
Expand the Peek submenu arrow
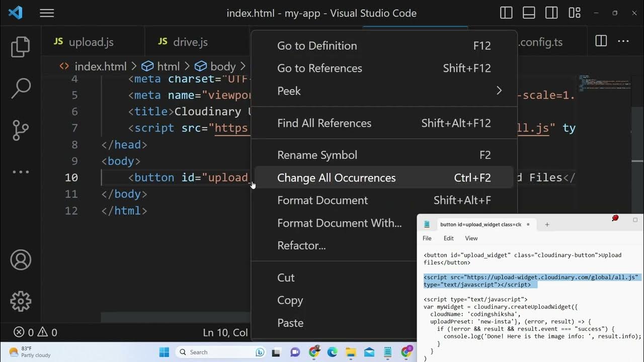499,91
